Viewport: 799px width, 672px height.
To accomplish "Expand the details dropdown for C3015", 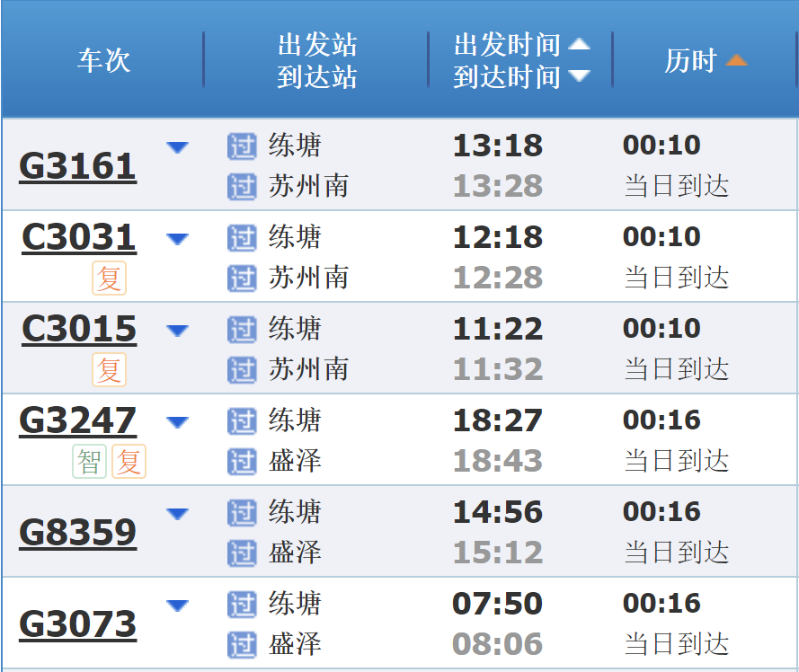I will click(x=178, y=330).
